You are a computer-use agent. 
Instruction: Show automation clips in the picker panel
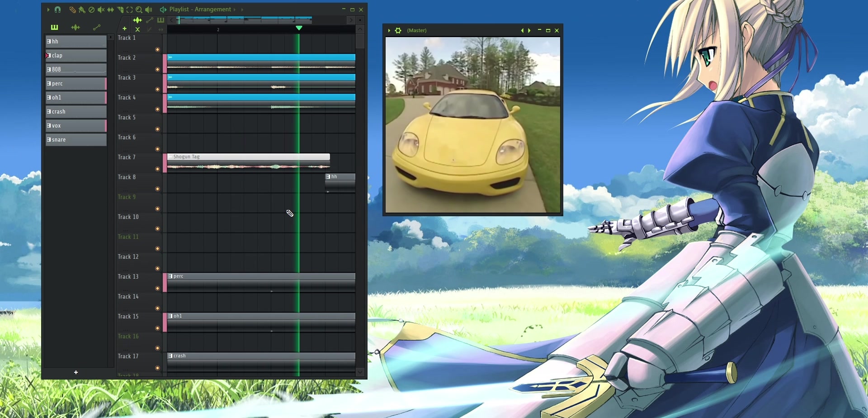click(x=96, y=27)
